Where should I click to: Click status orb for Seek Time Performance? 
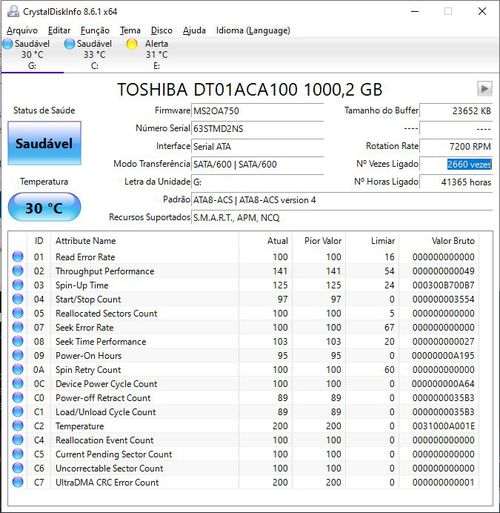point(18,341)
